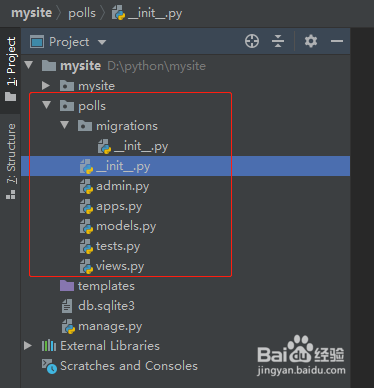Click the Scratches and Consoles clock icon
374x388 pixels.
[x=49, y=366]
